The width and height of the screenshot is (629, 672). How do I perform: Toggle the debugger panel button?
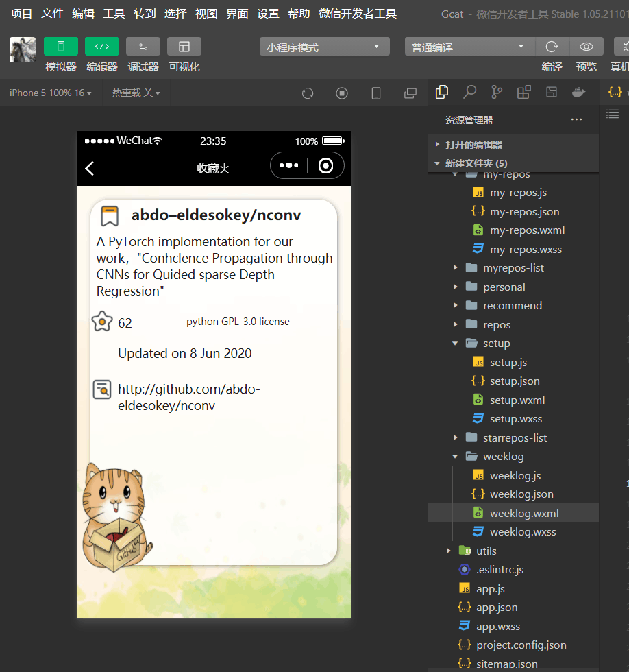[143, 47]
